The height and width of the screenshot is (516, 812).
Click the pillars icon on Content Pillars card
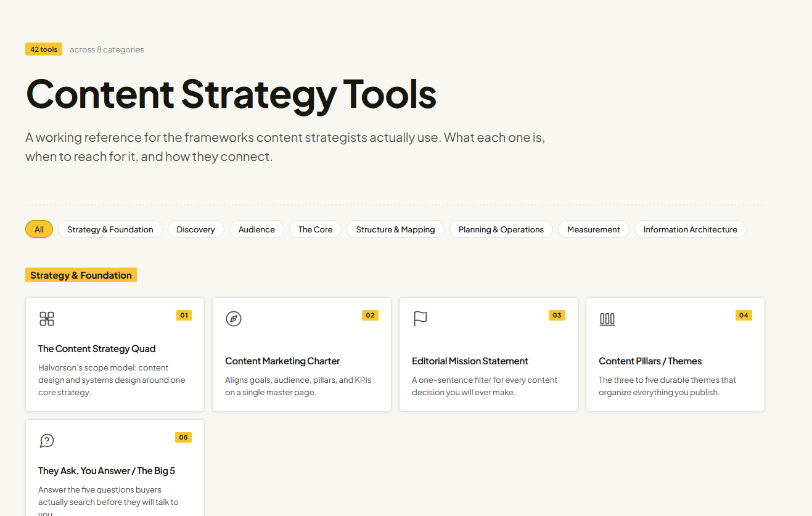(607, 319)
